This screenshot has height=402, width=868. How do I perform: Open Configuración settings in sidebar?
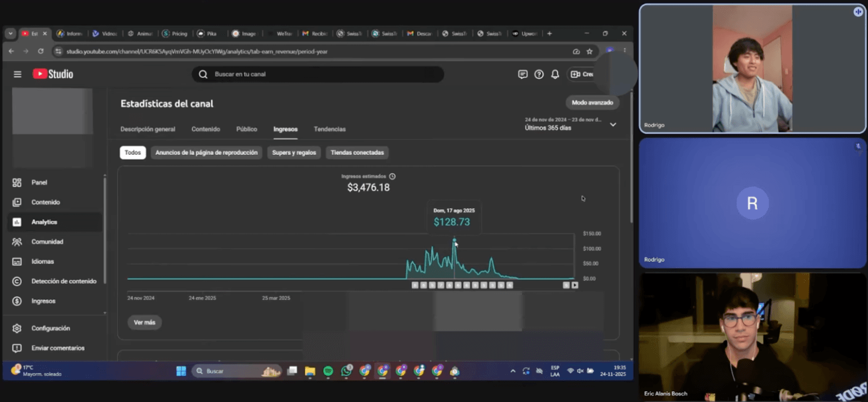(50, 328)
